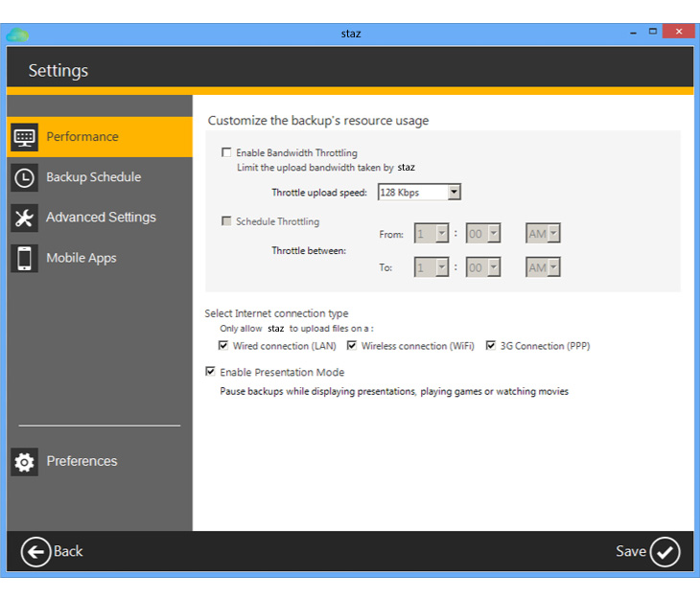Open the Advanced Settings section

[x=101, y=218]
